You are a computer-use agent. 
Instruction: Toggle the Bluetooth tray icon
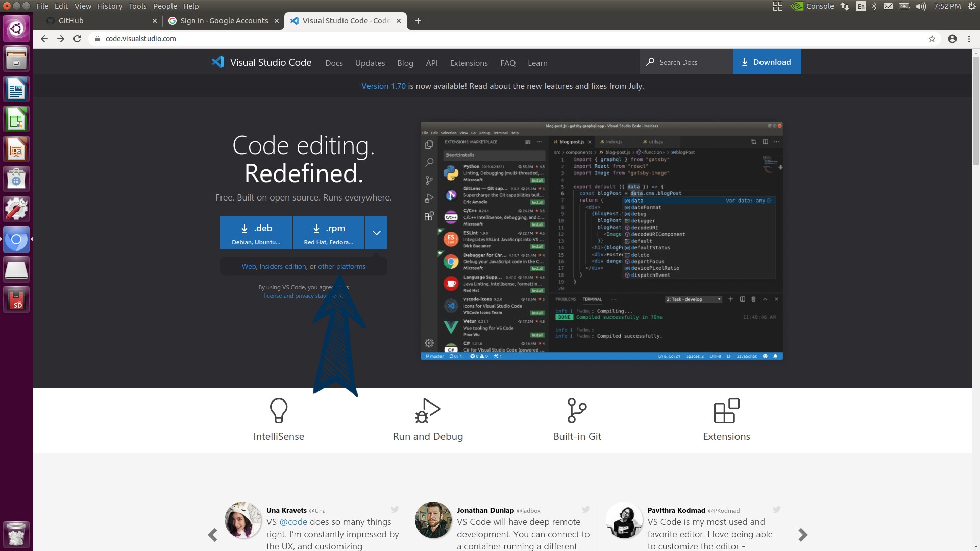coord(875,6)
